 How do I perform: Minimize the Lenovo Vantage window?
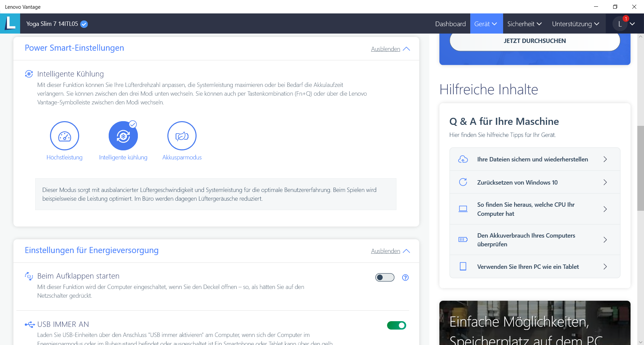point(596,7)
